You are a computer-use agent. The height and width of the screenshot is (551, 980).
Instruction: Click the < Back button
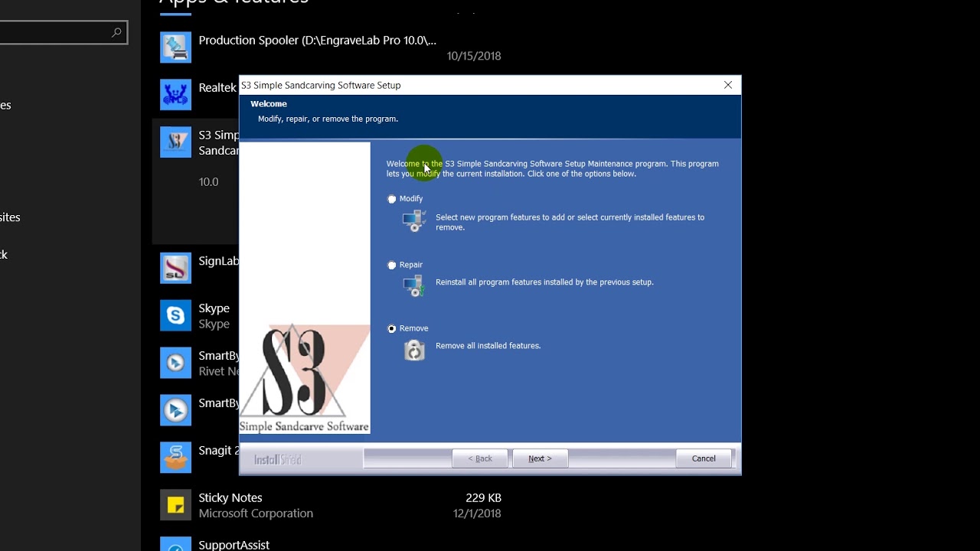[480, 458]
